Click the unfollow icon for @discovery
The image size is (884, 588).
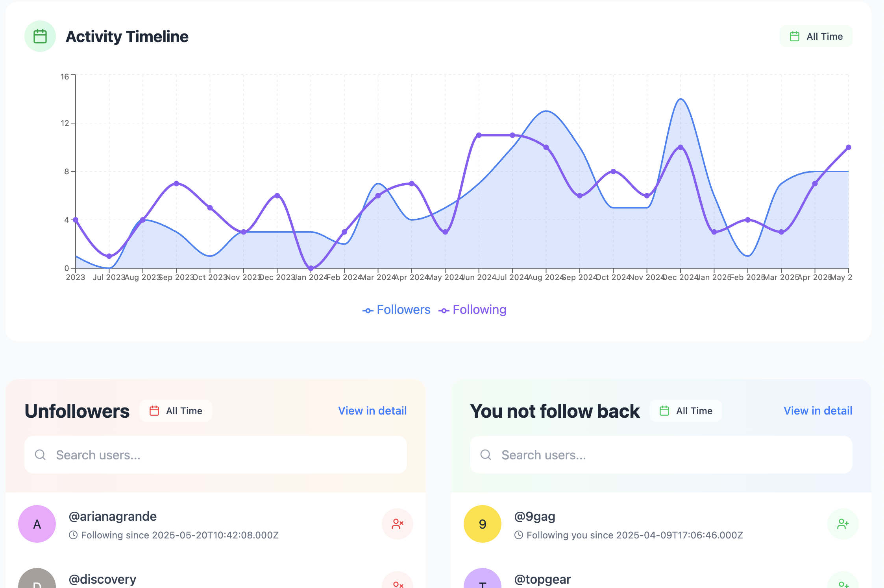click(397, 583)
